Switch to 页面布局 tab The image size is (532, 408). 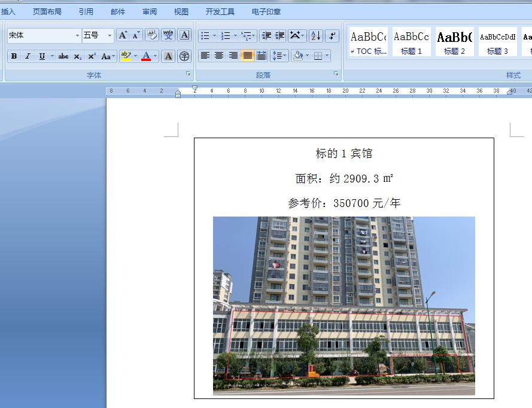point(47,12)
